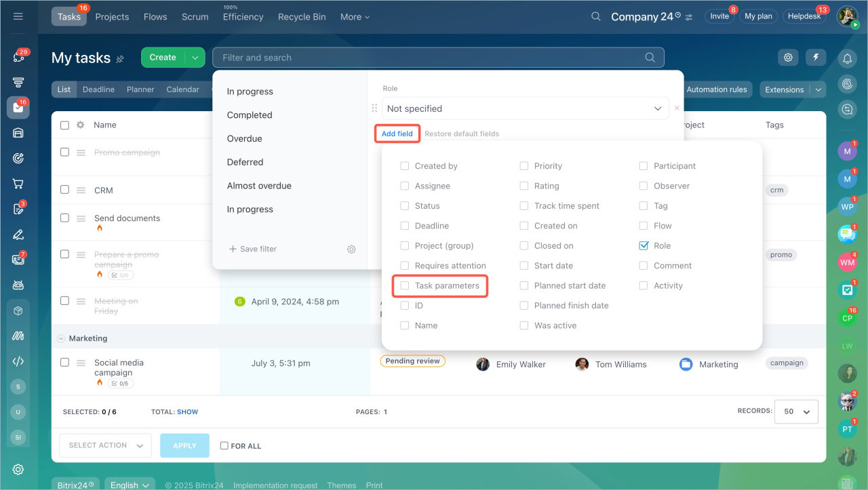Open the CRM row menu icon
868x490 pixels.
click(81, 190)
